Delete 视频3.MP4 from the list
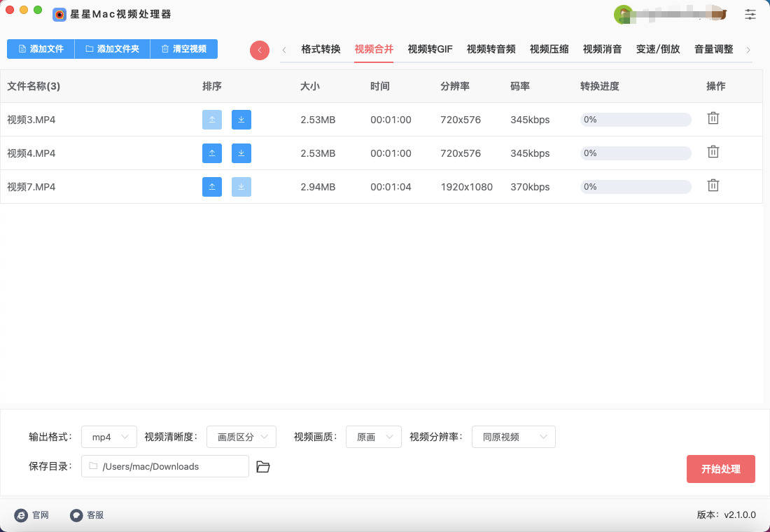Viewport: 770px width, 532px height. 713,118
